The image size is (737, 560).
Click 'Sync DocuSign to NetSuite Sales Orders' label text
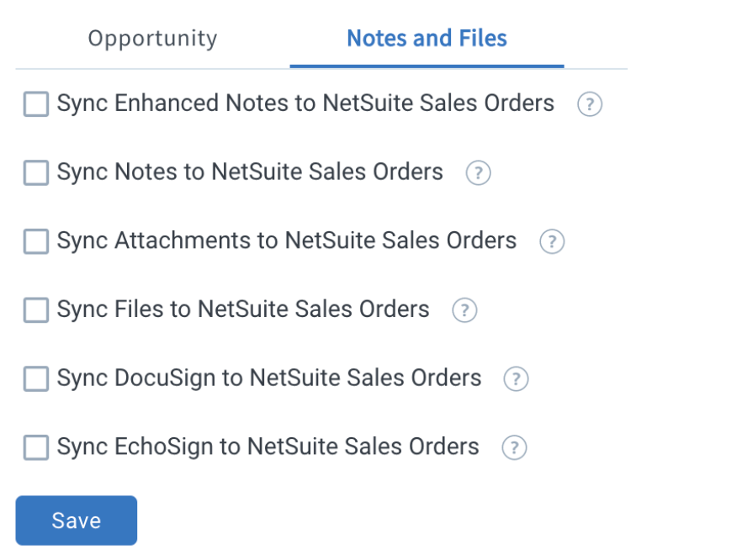(x=269, y=378)
